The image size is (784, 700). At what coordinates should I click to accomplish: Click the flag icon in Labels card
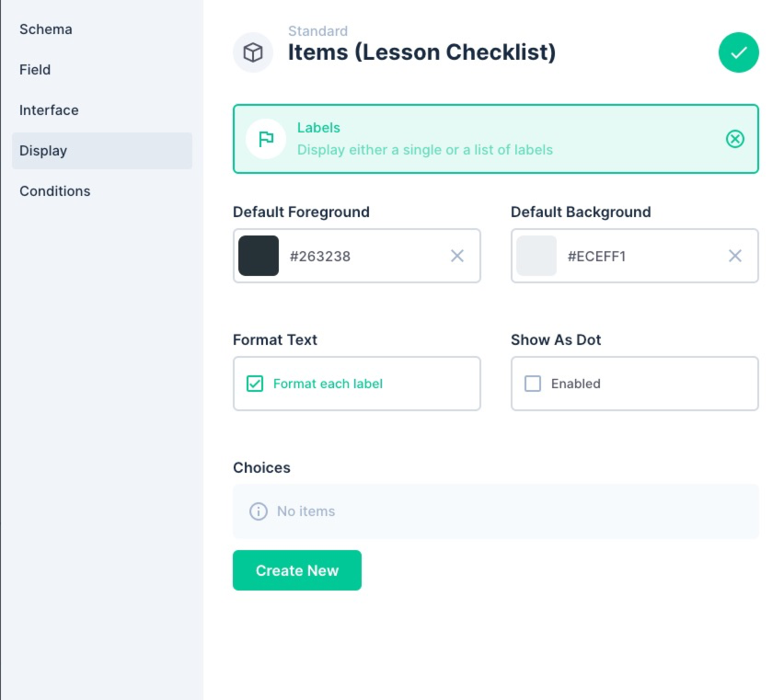click(266, 139)
